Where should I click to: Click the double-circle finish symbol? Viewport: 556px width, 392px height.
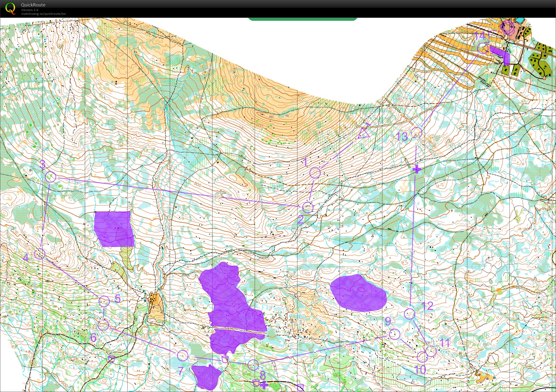[508, 27]
